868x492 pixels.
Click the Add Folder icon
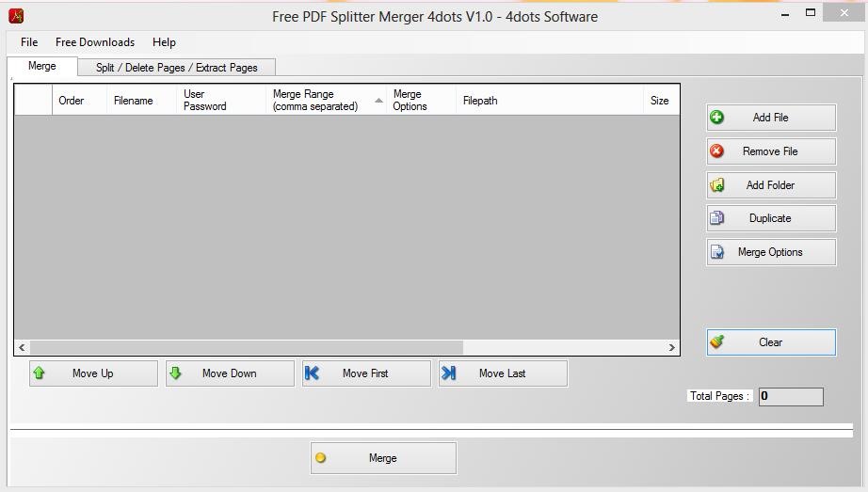[716, 184]
